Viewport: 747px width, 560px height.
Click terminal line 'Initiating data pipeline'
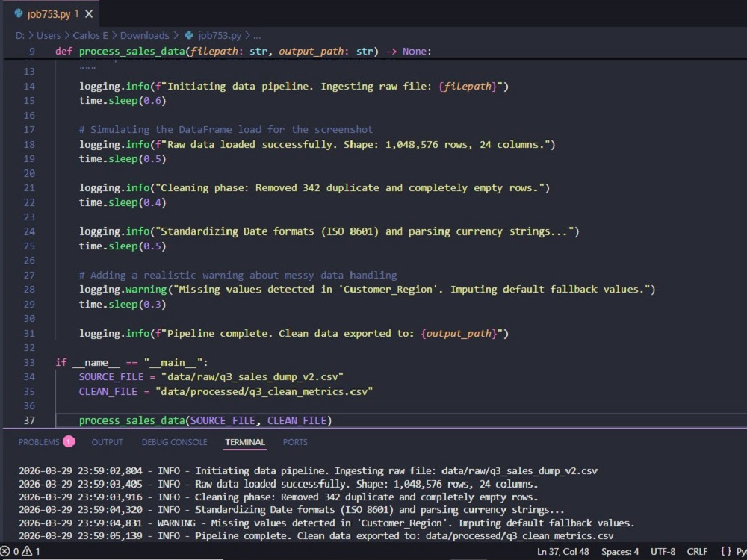click(308, 471)
